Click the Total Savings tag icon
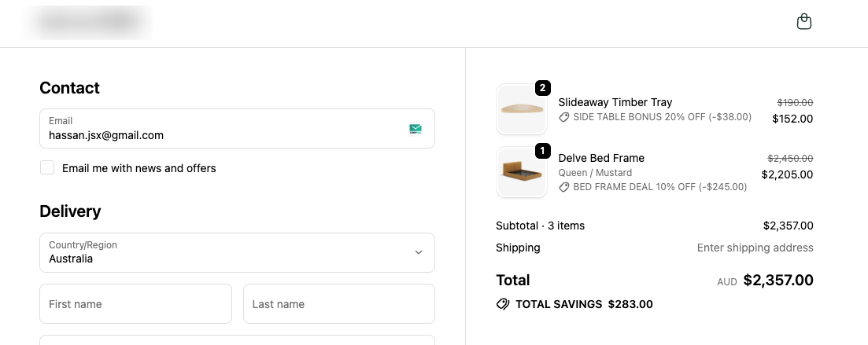This screenshot has width=868, height=345. tap(503, 304)
